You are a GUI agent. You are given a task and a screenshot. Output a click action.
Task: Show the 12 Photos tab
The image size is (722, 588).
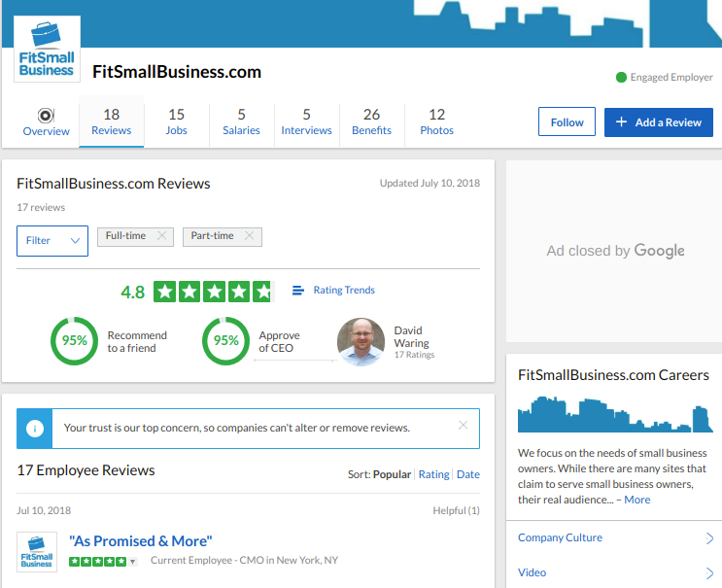point(437,122)
